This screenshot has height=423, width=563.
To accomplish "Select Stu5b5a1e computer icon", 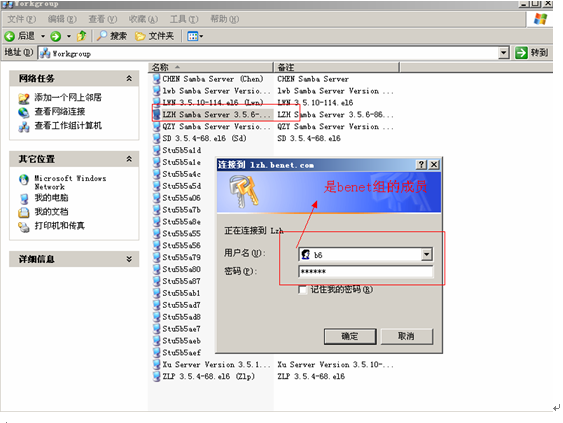I will 157,162.
